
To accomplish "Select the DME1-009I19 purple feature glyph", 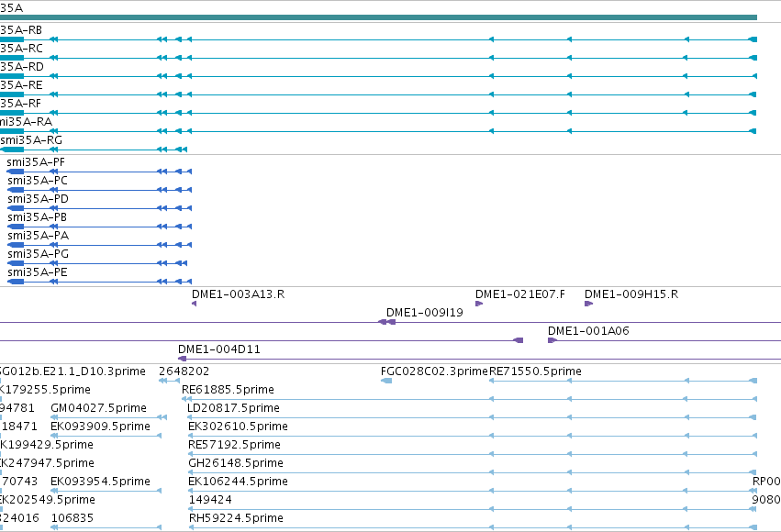I will (x=387, y=322).
